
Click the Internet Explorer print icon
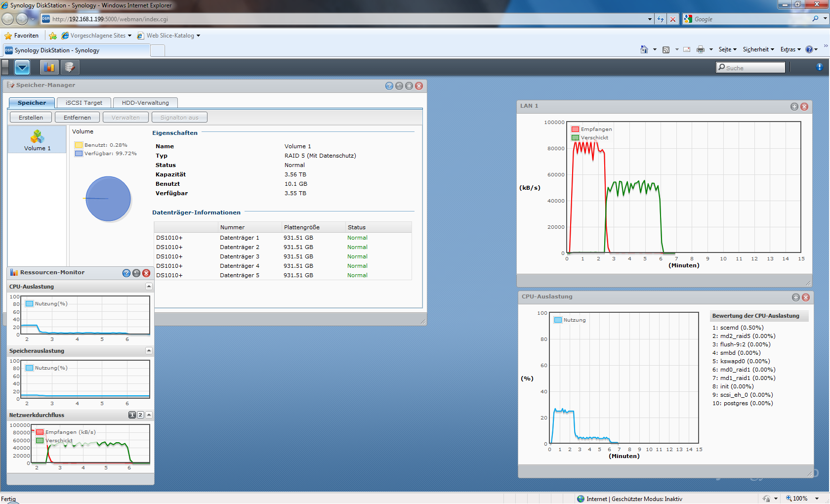(x=700, y=49)
